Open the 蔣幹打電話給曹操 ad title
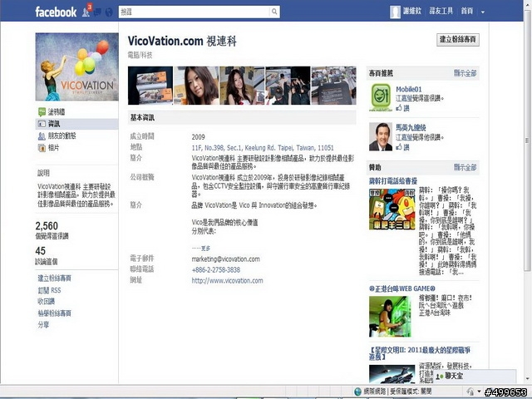 (393, 181)
